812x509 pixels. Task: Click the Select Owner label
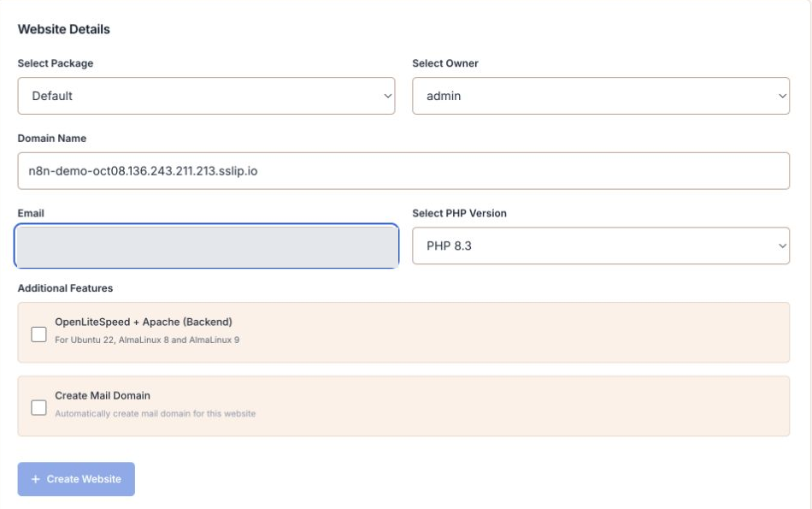[x=445, y=63]
